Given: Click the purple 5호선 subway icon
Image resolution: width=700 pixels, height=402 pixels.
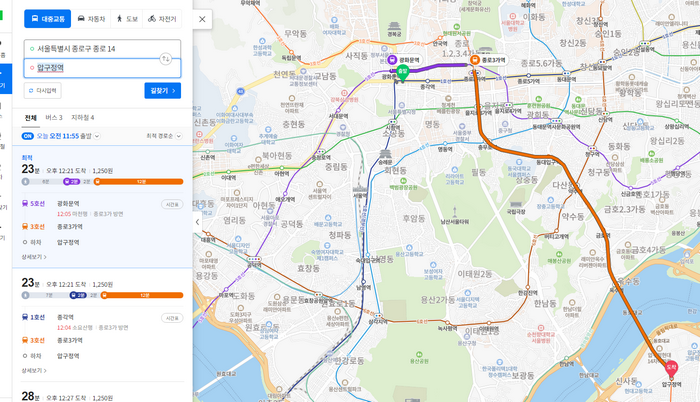Looking at the screenshot, I should [25, 204].
